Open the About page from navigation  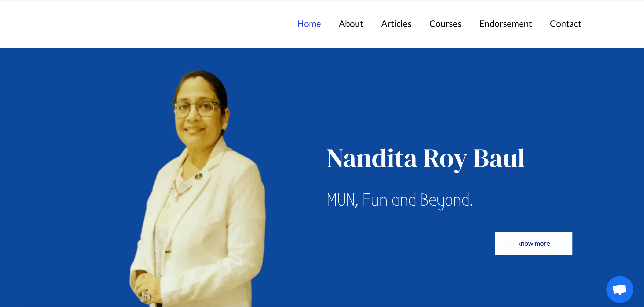[x=351, y=24]
